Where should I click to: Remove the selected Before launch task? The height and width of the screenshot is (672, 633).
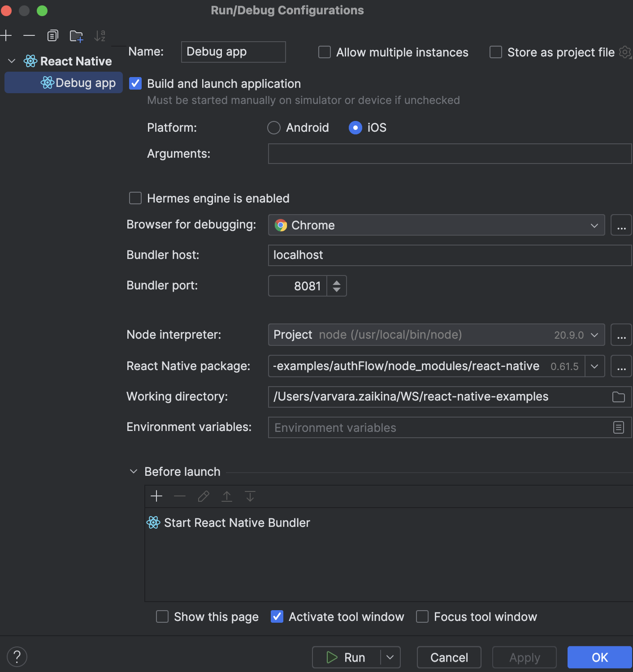click(x=180, y=496)
